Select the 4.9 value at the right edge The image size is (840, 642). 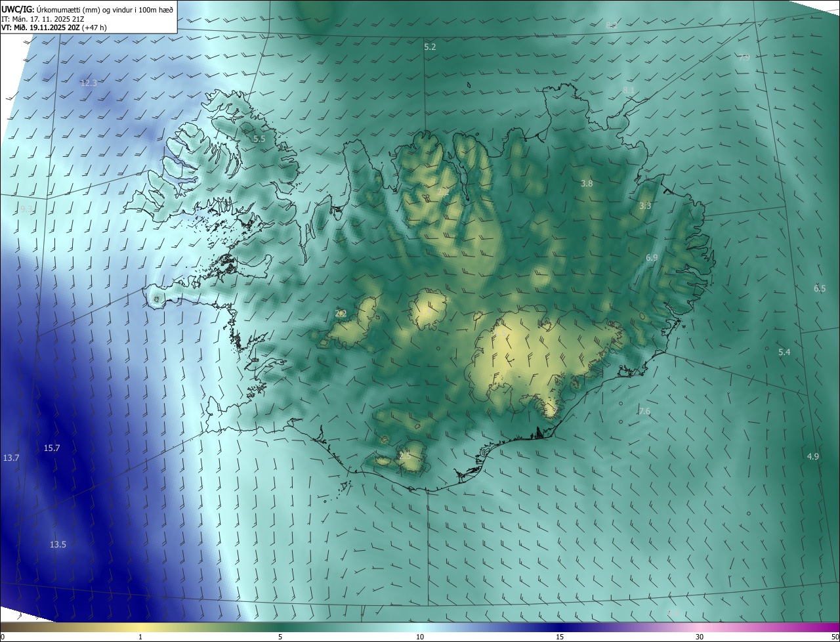pyautogui.click(x=813, y=456)
